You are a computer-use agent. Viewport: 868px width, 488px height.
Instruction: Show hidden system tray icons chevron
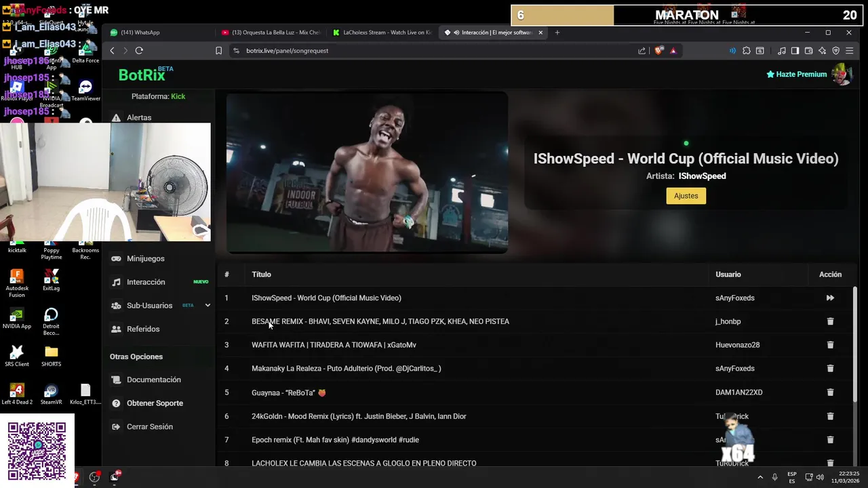coord(760,477)
